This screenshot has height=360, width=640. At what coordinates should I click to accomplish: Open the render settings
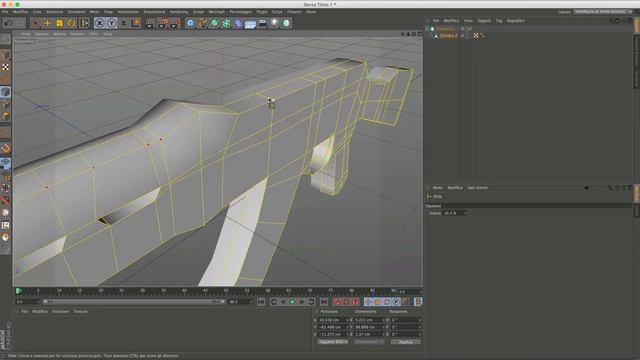[x=175, y=23]
